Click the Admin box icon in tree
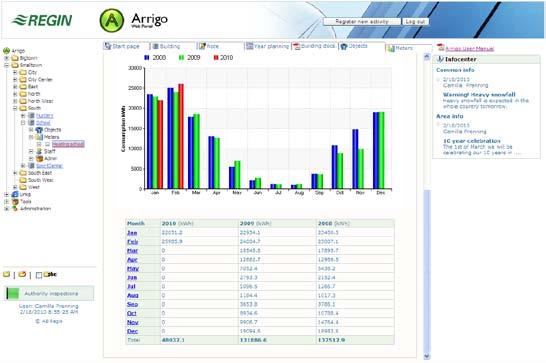The image size is (546, 363). pyautogui.click(x=39, y=159)
